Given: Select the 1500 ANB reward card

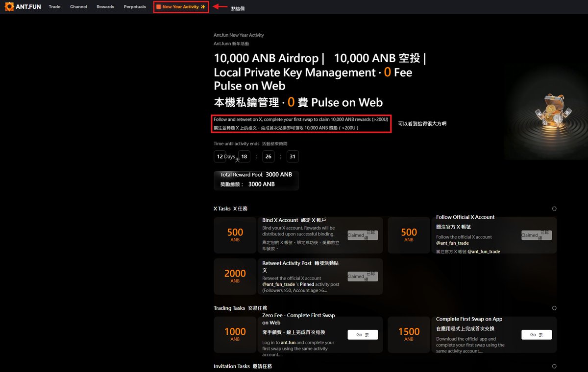Looking at the screenshot, I should [x=409, y=335].
